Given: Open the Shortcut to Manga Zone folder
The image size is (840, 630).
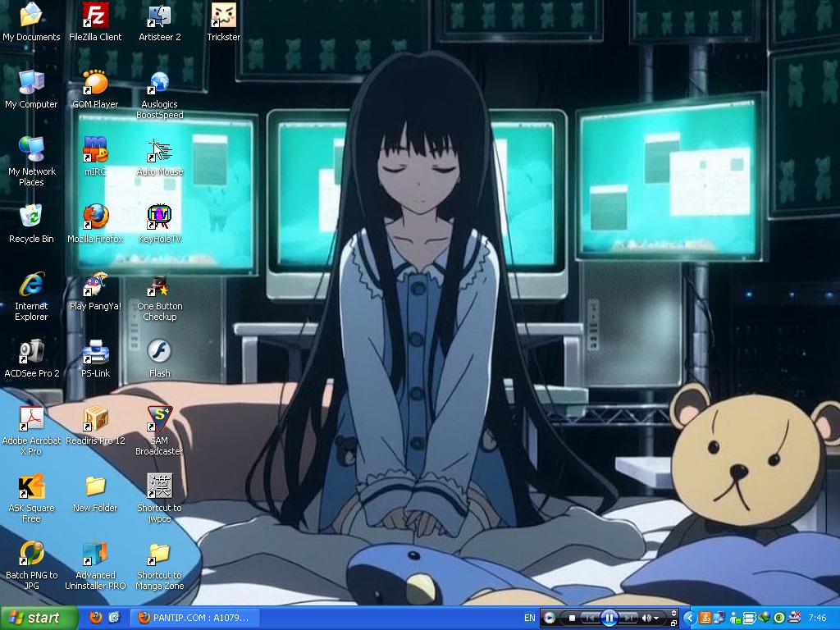Looking at the screenshot, I should [x=160, y=566].
